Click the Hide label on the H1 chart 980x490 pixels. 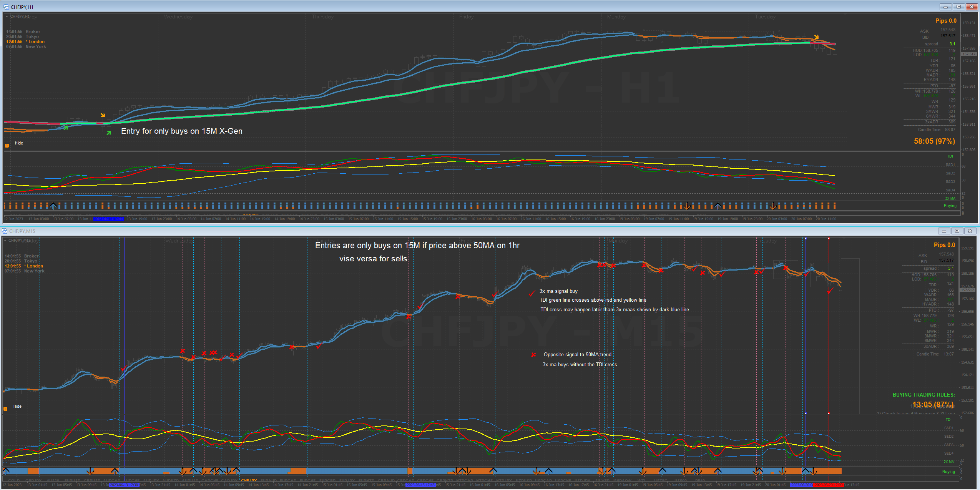point(19,143)
